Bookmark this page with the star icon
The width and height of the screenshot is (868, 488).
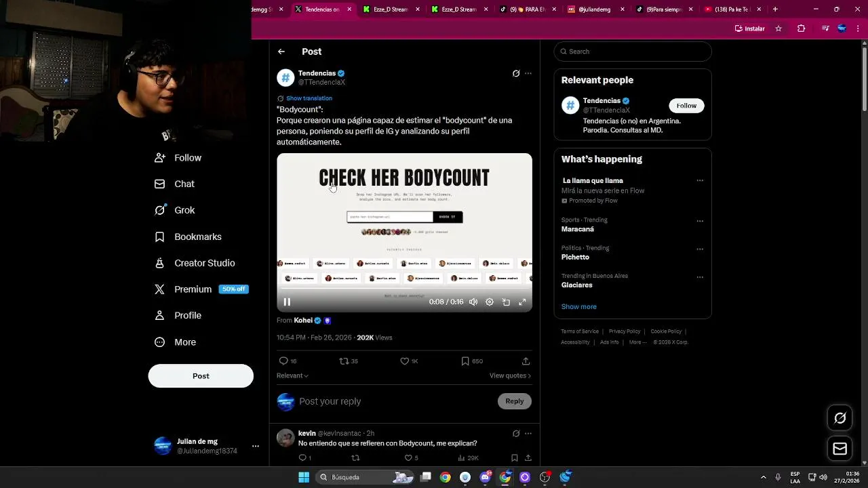[778, 28]
